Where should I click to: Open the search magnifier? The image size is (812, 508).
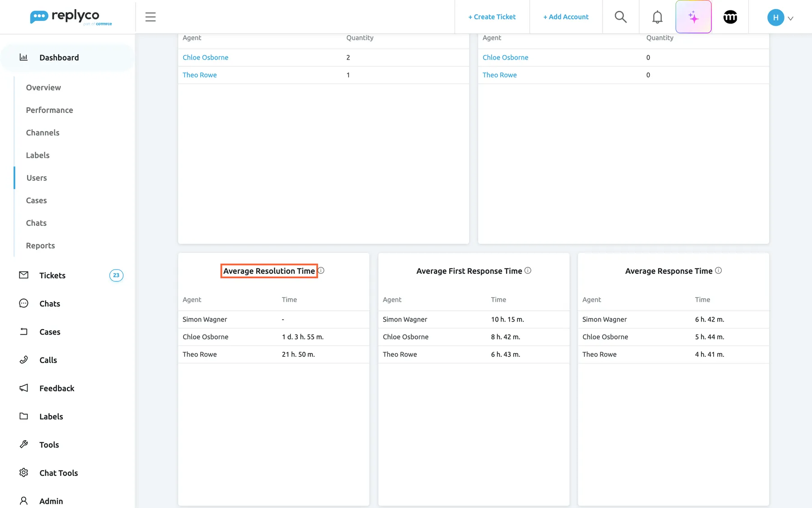tap(621, 17)
